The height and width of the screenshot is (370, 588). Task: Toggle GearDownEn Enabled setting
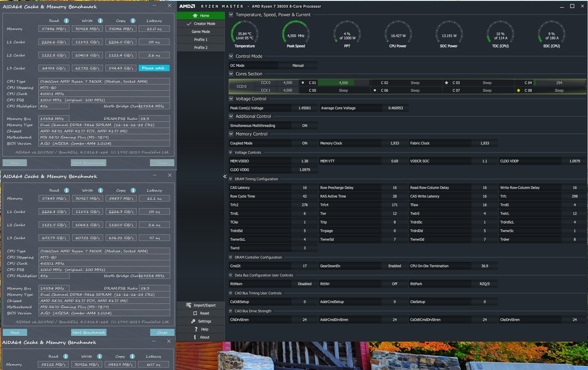point(394,266)
